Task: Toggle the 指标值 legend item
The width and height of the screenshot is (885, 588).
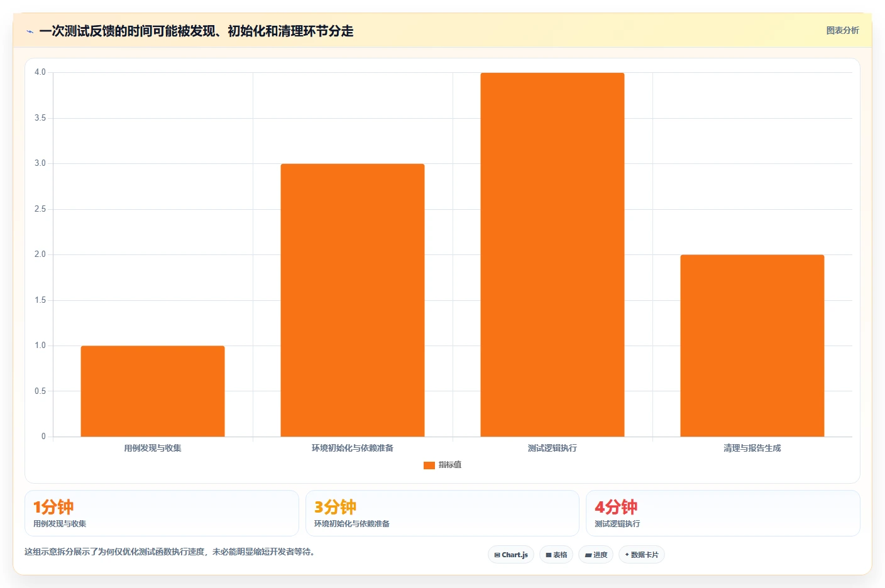Action: point(442,465)
